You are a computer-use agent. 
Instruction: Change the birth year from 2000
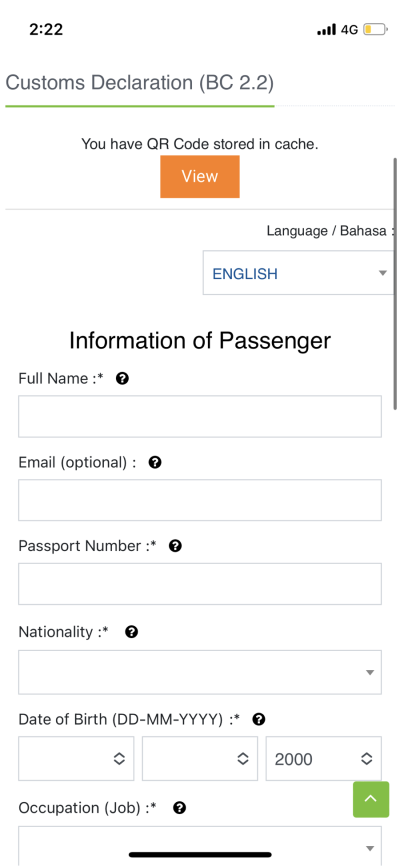(324, 758)
